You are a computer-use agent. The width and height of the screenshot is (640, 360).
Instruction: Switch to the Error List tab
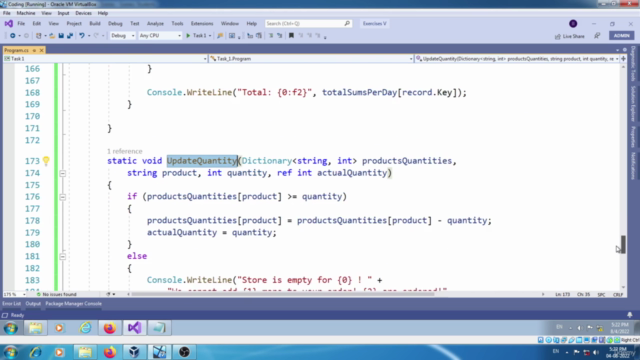pyautogui.click(x=11, y=304)
